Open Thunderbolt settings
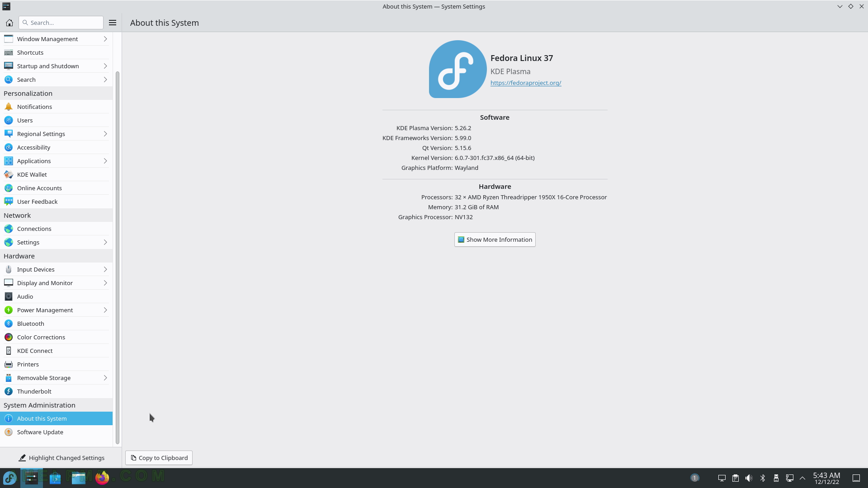This screenshot has width=868, height=488. coord(56,391)
